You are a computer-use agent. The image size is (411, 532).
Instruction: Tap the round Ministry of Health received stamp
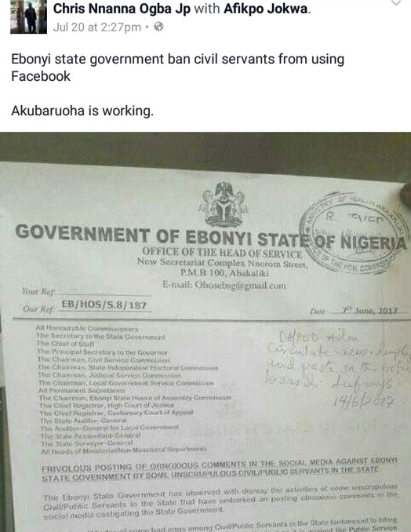coord(354,233)
